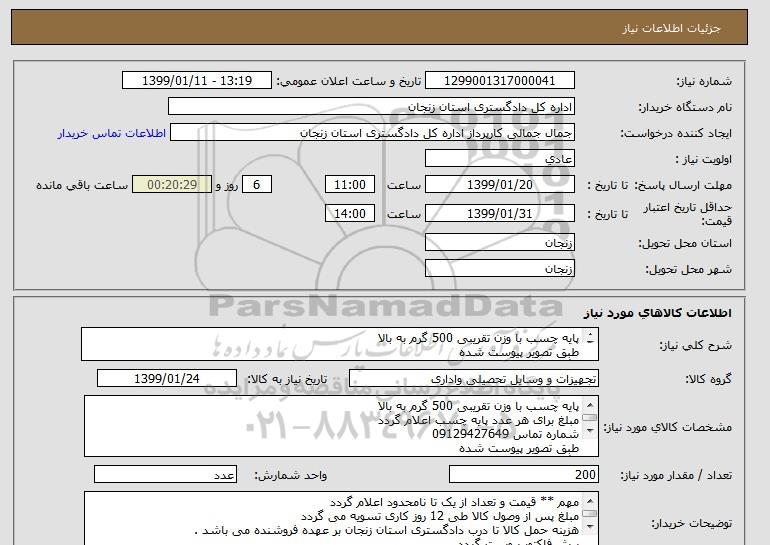Click the buyer notes text area
This screenshot has width=770, height=545.
tap(341, 518)
